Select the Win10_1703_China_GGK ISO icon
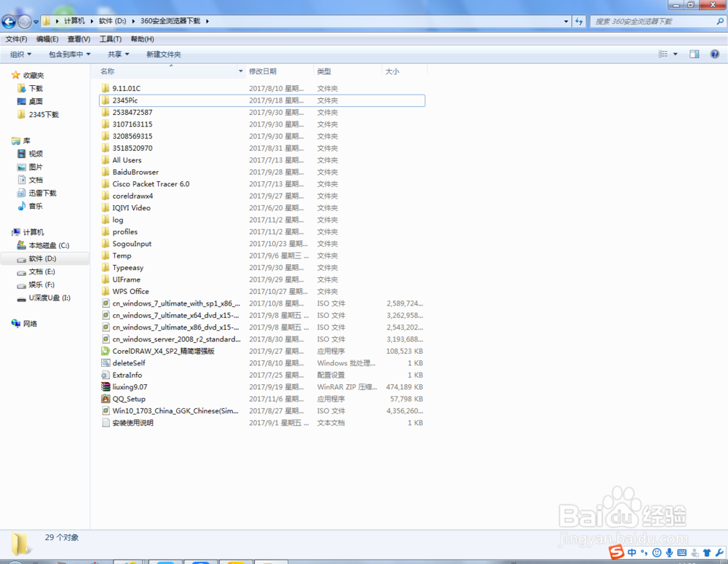Screen dimensions: 728x564 point(106,411)
